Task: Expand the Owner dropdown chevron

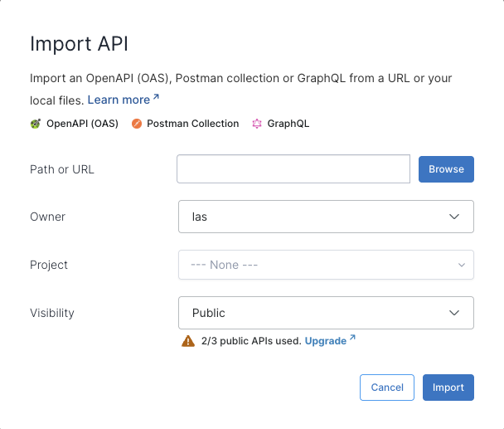Action: [x=454, y=217]
